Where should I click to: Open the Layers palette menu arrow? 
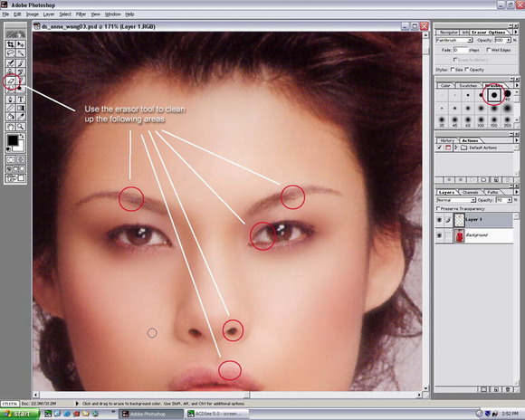[516, 192]
